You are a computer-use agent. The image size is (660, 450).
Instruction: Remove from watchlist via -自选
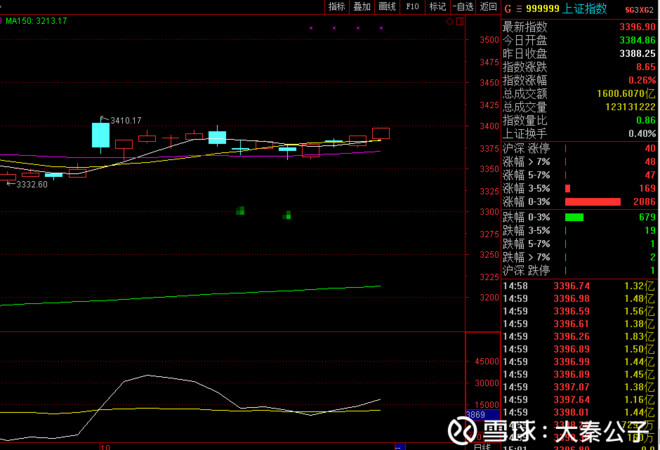pos(463,7)
